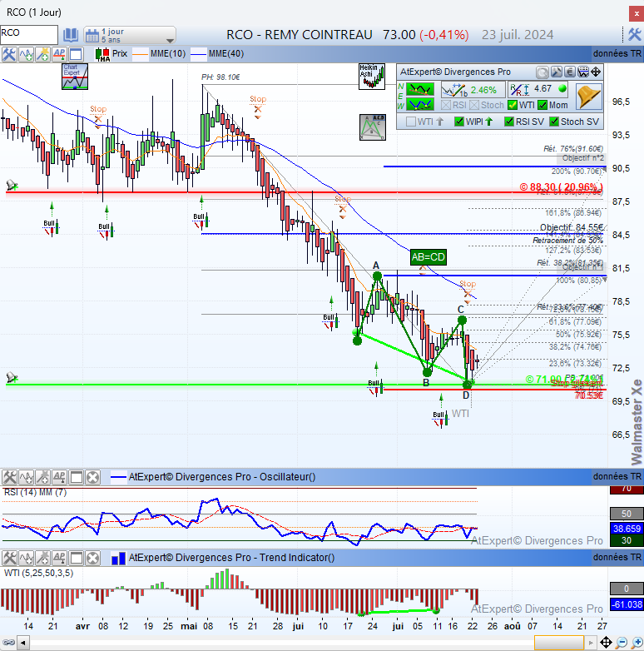Viewport: 644px width, 651px height.
Task: Open the wrench settings in AtExpert panel
Action: click(x=556, y=72)
